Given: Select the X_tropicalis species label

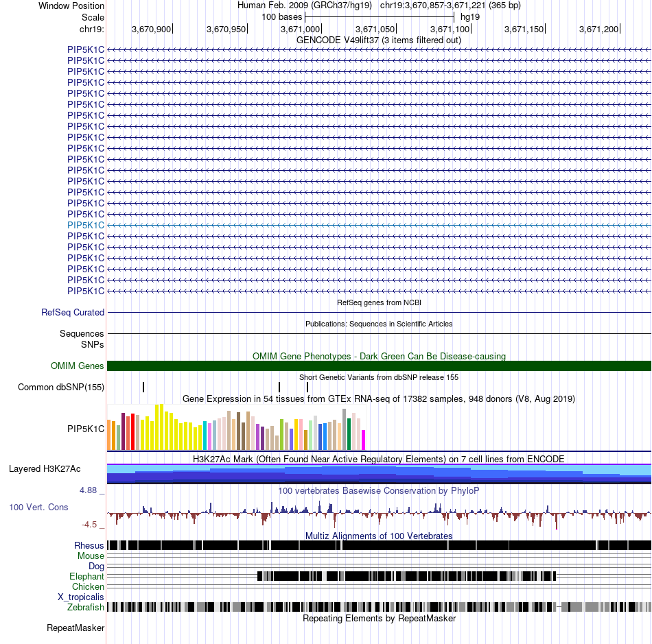Looking at the screenshot, I should pyautogui.click(x=81, y=597).
